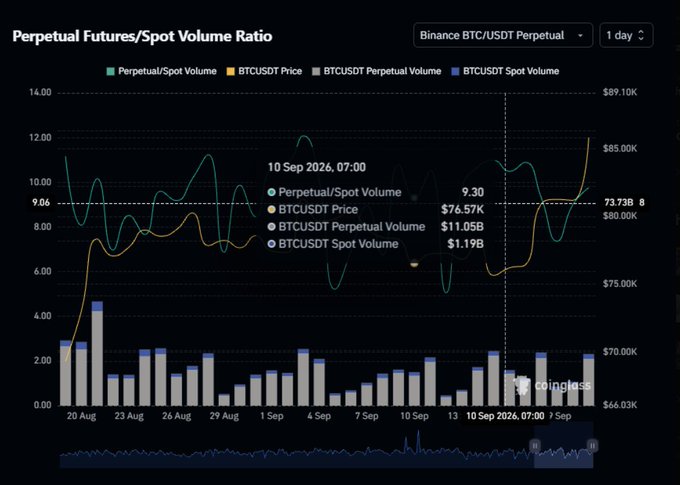This screenshot has height=485, width=680.
Task: Click the blue BTCUSDT Spot Volume legend swatch
Action: pos(455,71)
